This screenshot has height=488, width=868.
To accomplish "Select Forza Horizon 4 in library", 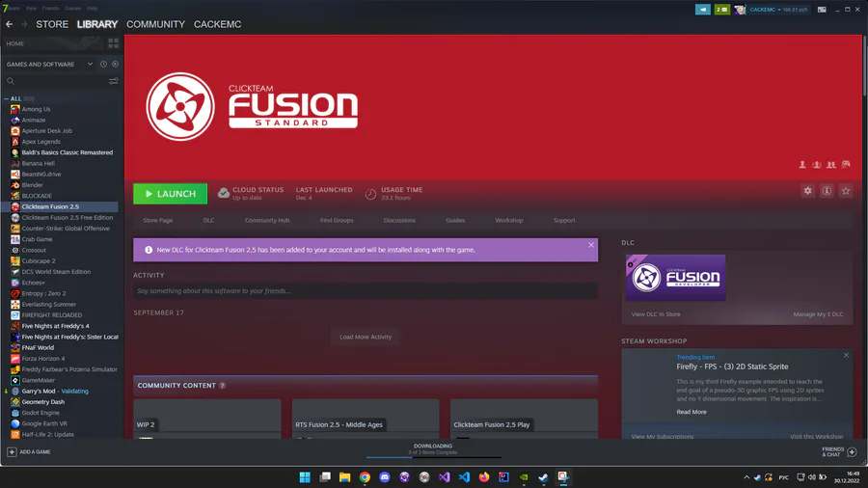I will tap(43, 359).
